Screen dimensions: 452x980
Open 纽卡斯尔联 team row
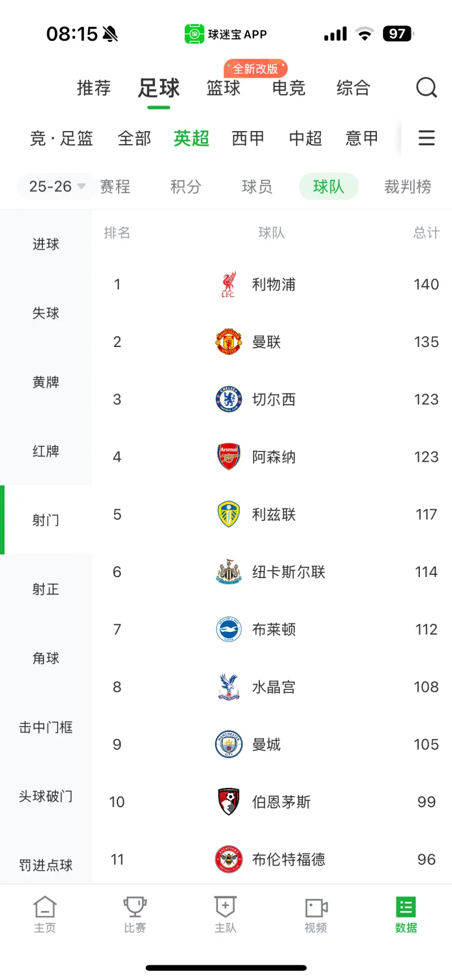pos(288,572)
